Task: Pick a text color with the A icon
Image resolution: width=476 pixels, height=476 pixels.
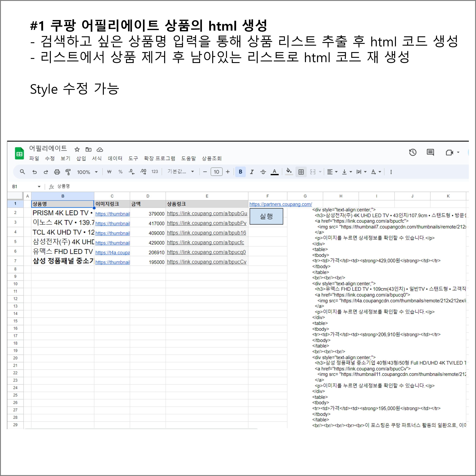Action: point(275,172)
